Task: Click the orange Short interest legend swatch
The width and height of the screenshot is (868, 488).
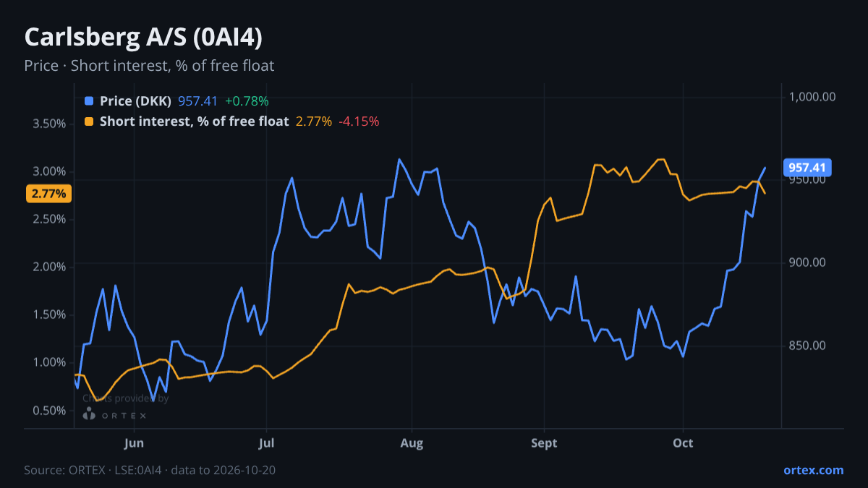Action: click(x=89, y=121)
